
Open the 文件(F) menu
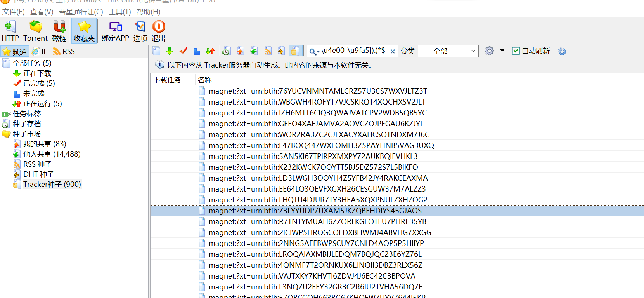tap(14, 12)
